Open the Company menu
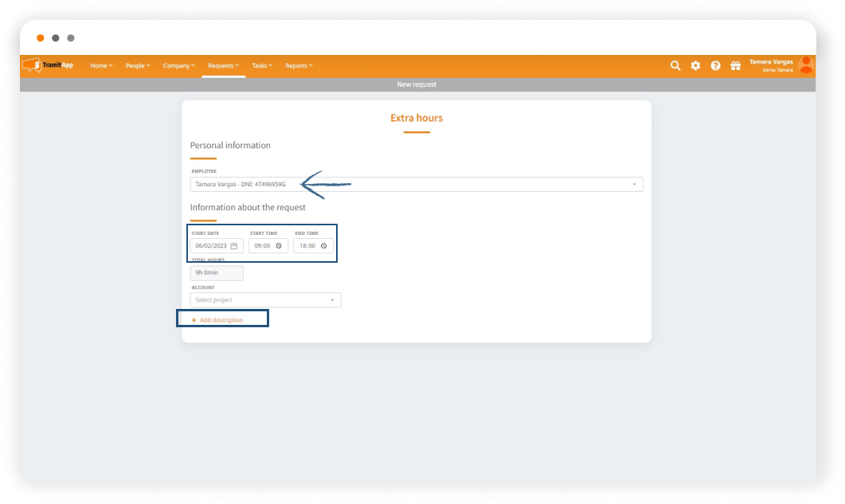This screenshot has height=504, width=845. [178, 65]
